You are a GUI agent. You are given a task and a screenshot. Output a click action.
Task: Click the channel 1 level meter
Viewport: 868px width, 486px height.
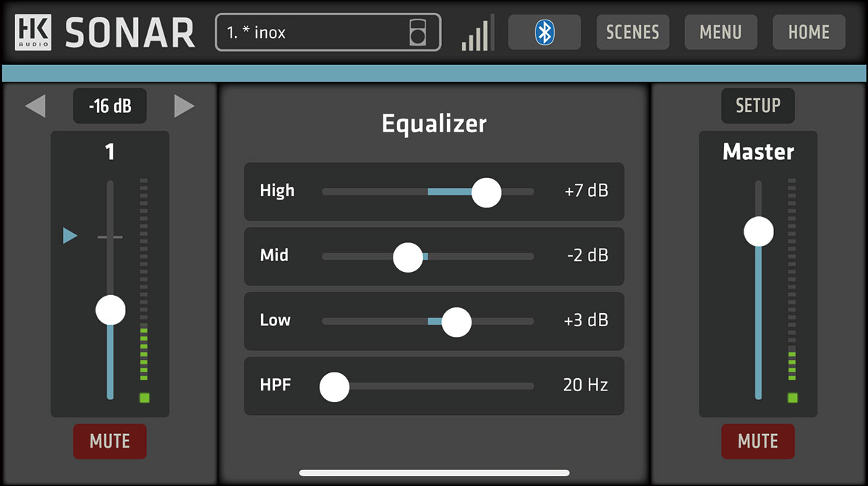click(144, 279)
